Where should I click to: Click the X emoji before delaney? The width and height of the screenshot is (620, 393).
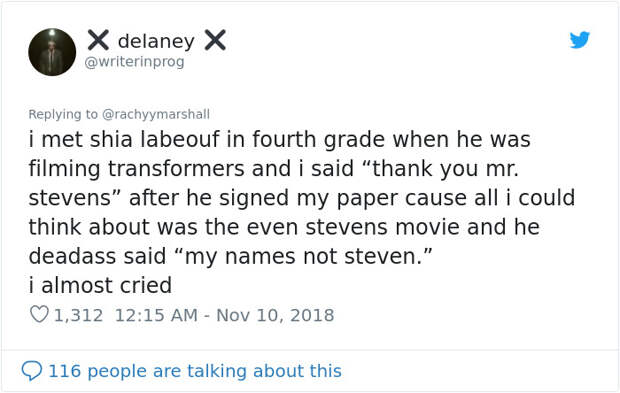pos(98,40)
